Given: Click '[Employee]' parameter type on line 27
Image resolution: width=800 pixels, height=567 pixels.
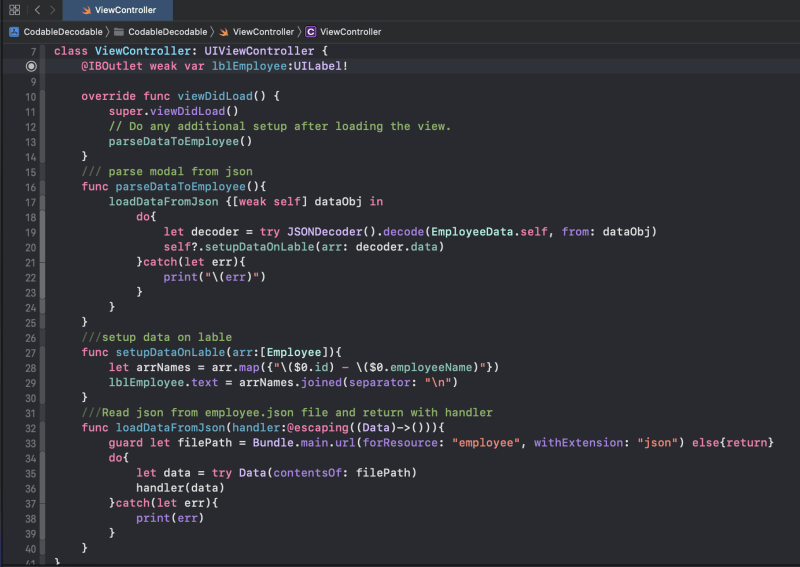Looking at the screenshot, I should 294,352.
